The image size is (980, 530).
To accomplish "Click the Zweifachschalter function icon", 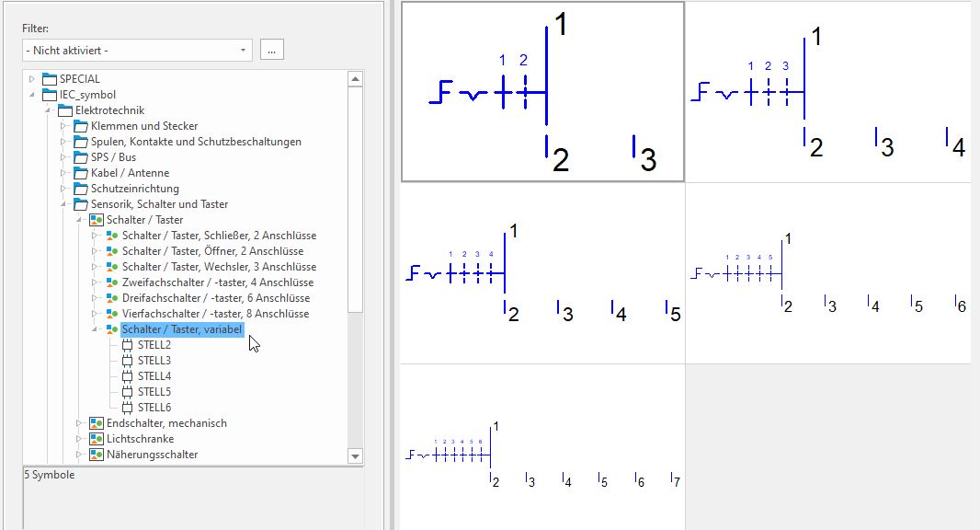I will point(112,282).
